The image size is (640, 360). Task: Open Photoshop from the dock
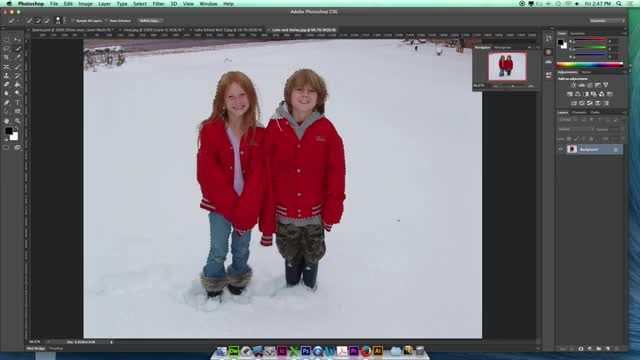click(x=305, y=351)
